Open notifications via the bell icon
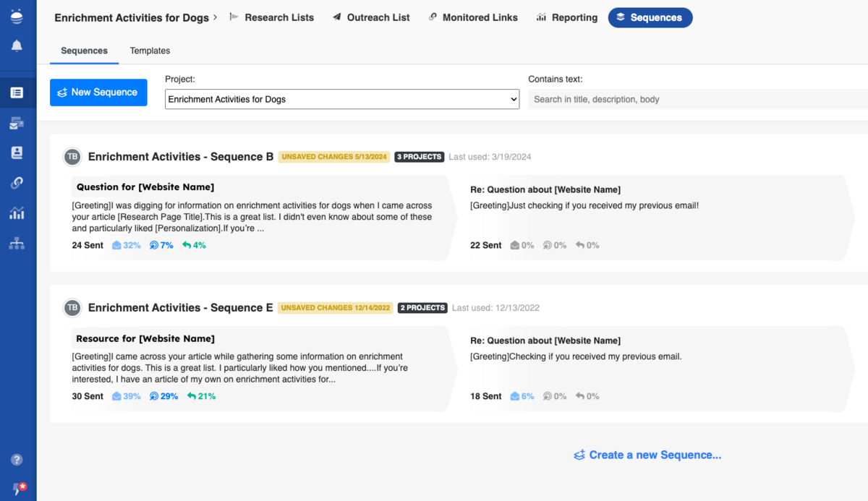868x501 pixels. click(17, 45)
